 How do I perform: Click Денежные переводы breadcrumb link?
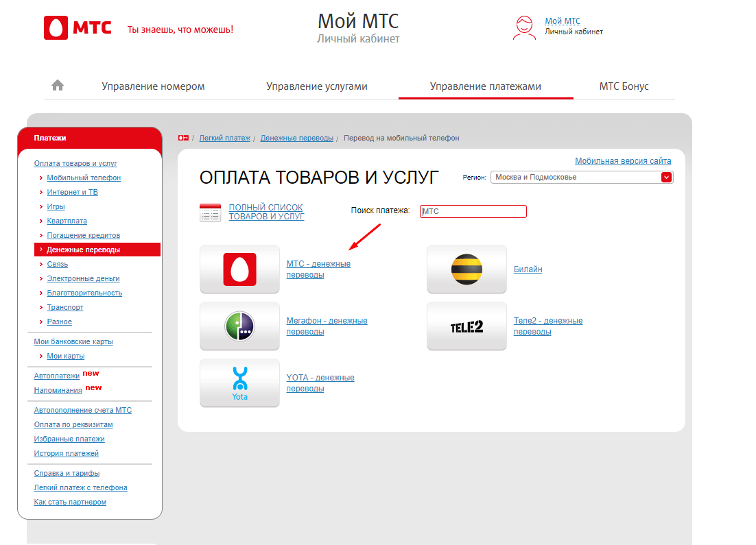[x=297, y=138]
